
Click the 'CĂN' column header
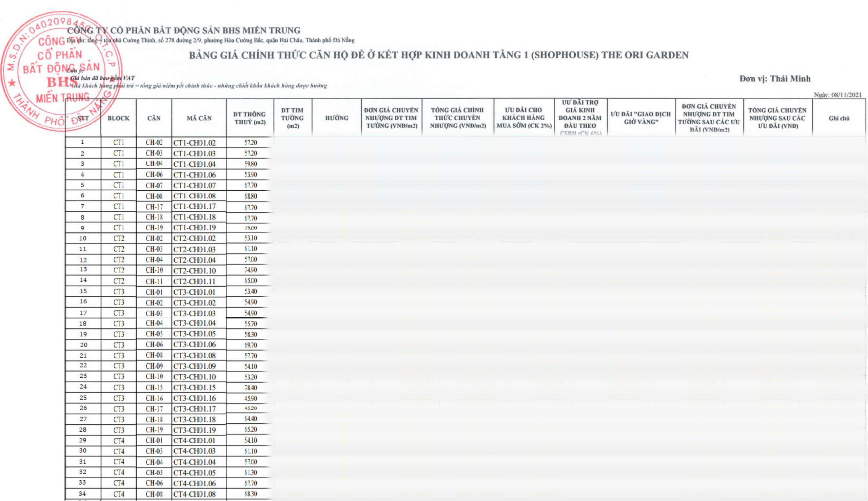pos(154,118)
